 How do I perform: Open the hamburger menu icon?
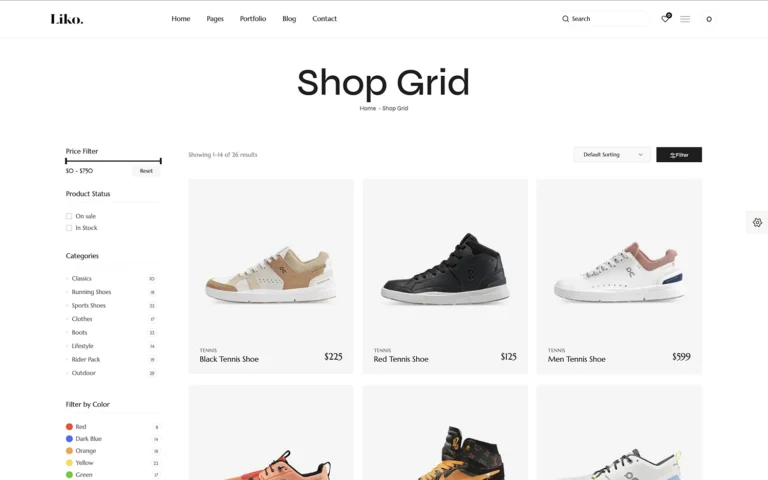coord(685,19)
